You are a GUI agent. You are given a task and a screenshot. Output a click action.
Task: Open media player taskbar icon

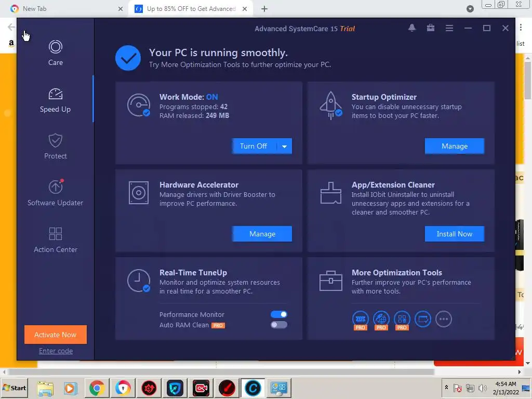[71, 388]
